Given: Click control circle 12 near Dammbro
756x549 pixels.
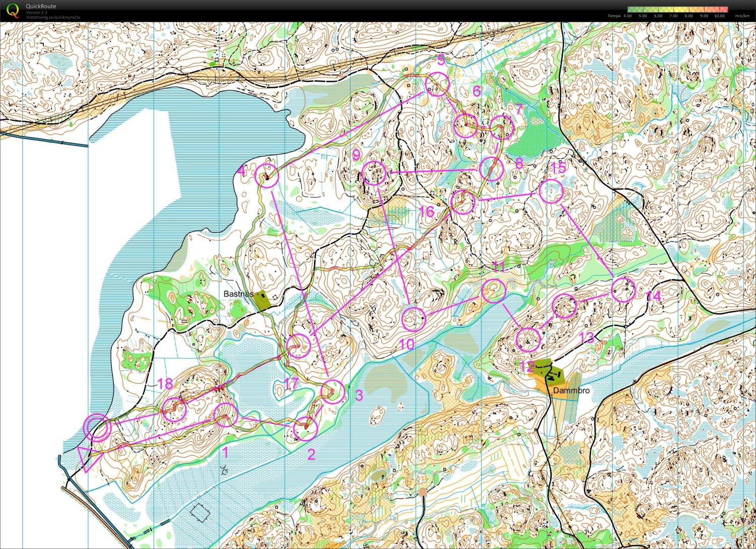Looking at the screenshot, I should [528, 339].
